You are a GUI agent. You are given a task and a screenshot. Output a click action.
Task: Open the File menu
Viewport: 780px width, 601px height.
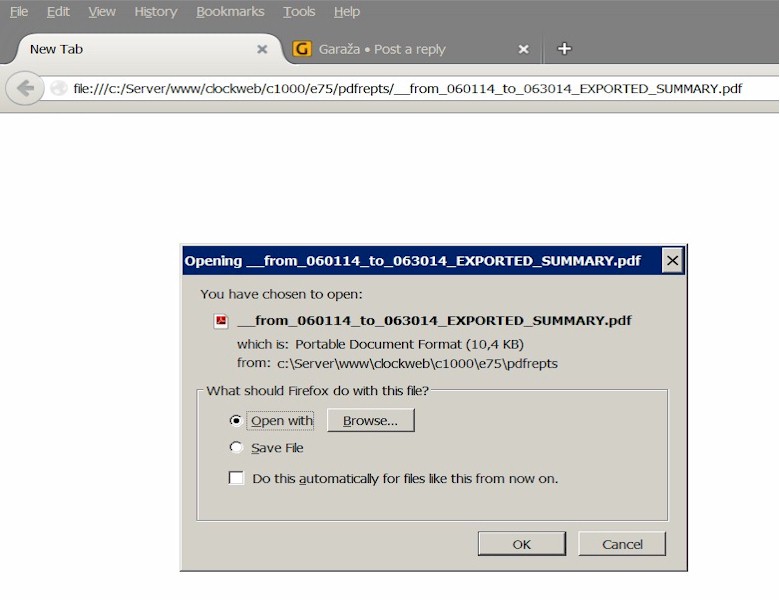(19, 12)
